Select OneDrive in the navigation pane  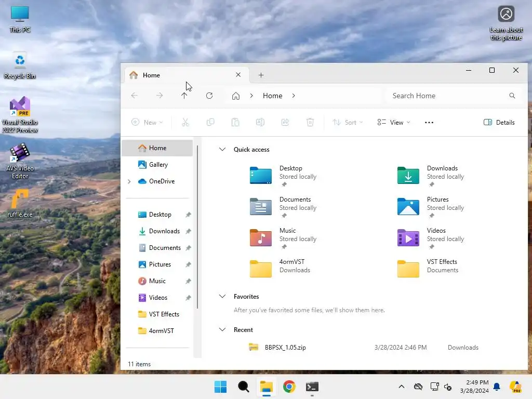pyautogui.click(x=157, y=181)
